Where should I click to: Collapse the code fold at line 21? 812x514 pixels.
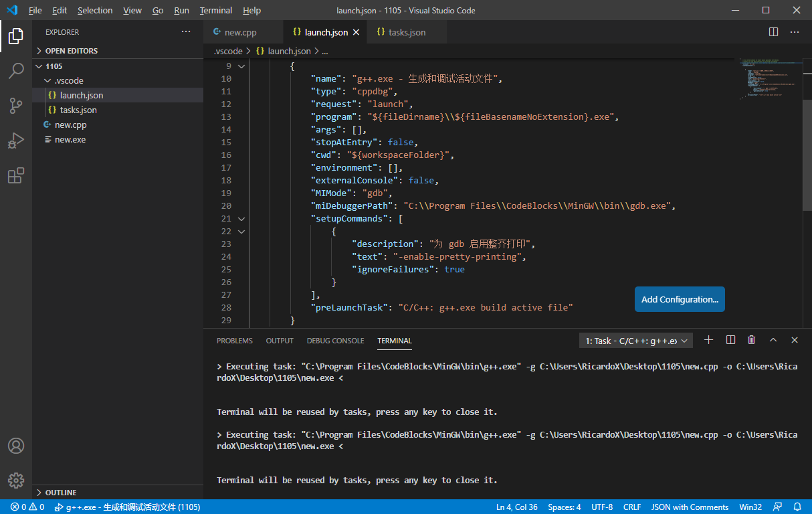coord(241,219)
